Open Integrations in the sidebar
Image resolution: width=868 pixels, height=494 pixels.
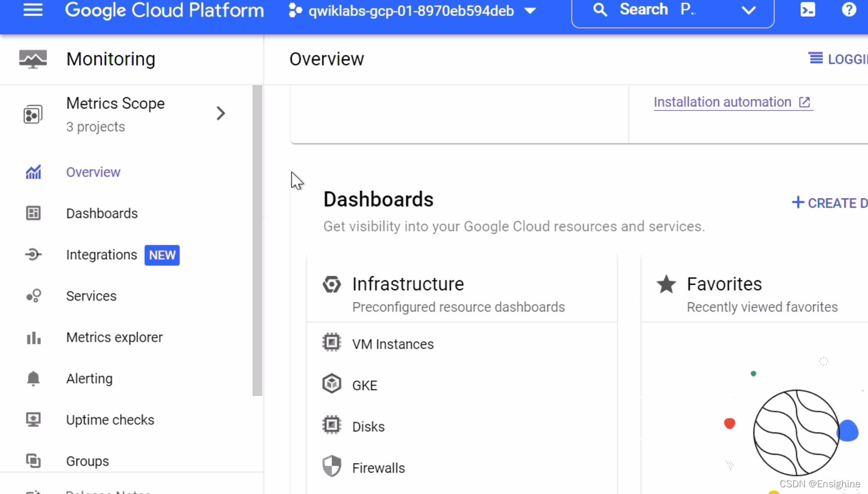coord(102,255)
